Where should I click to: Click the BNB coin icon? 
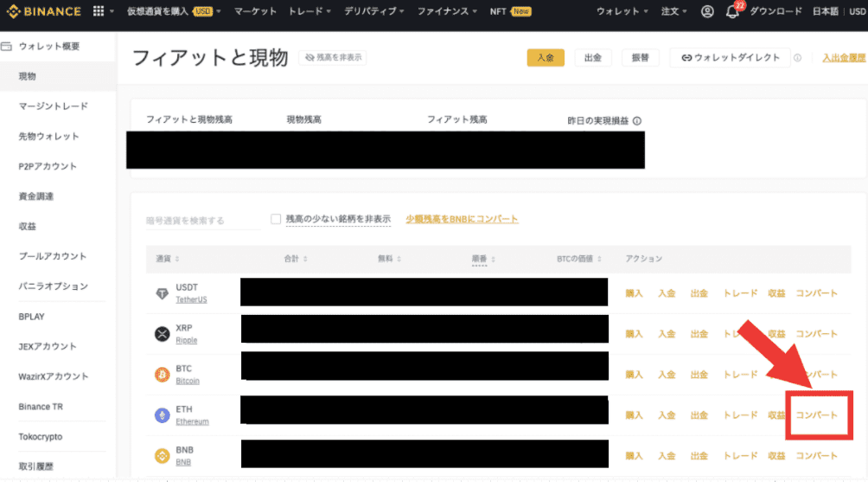click(x=162, y=456)
